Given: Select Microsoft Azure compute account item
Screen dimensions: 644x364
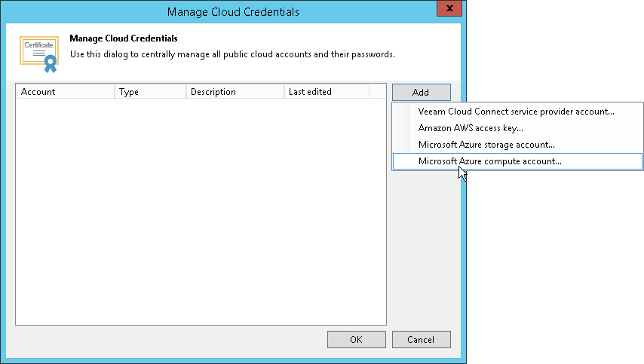Looking at the screenshot, I should (490, 161).
